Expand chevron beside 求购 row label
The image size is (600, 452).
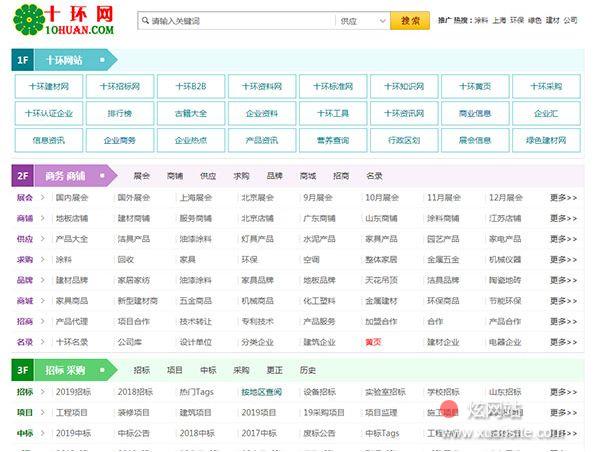coord(42,259)
